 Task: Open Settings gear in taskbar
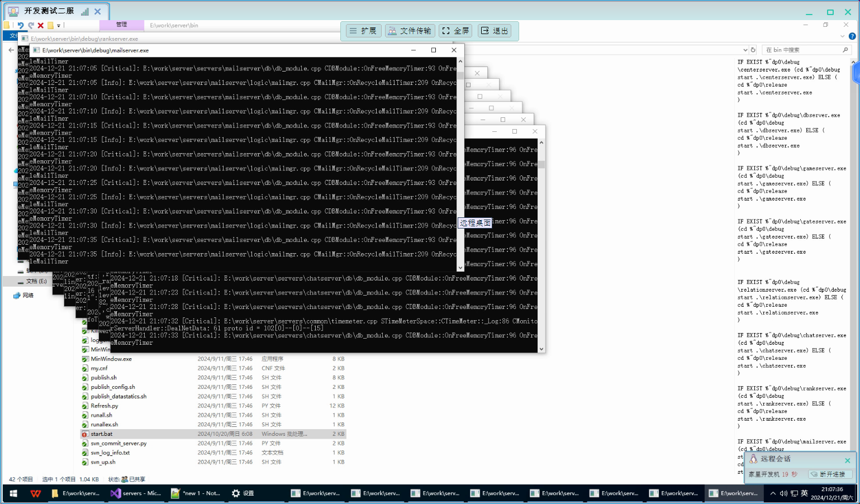pyautogui.click(x=243, y=493)
